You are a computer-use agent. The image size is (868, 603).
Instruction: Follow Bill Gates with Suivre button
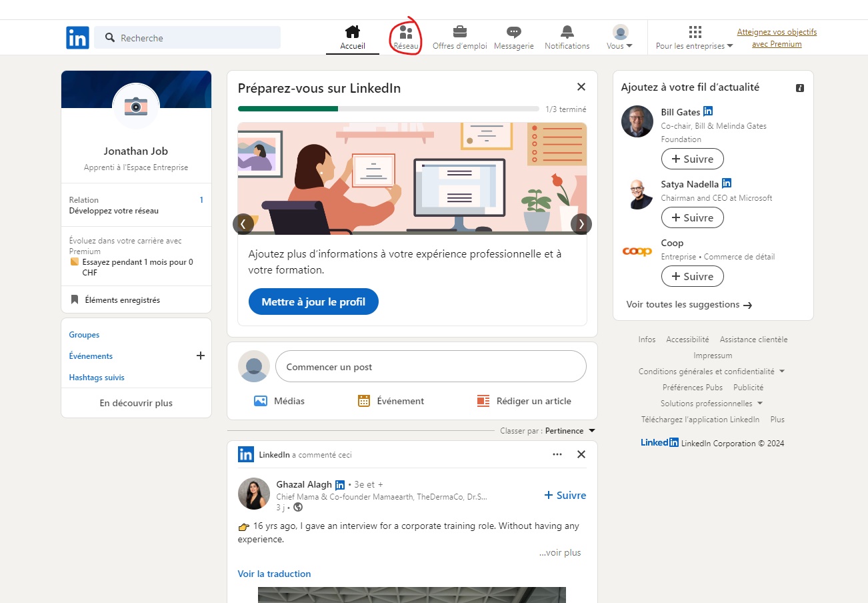tap(692, 159)
